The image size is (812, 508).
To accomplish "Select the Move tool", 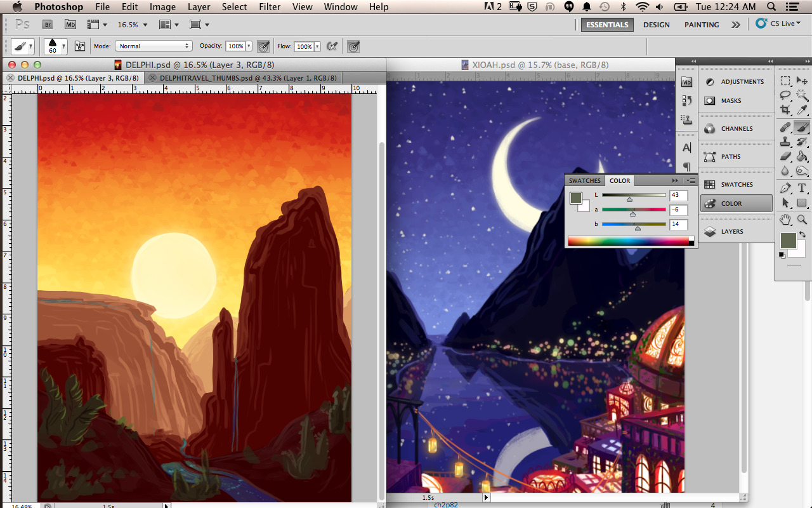I will 802,81.
